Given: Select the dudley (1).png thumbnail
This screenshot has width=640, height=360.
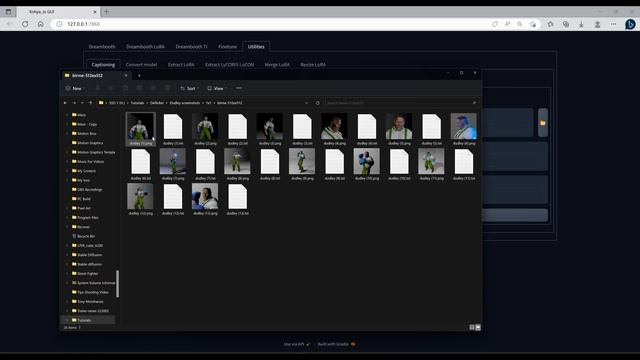Looking at the screenshot, I should (140, 129).
